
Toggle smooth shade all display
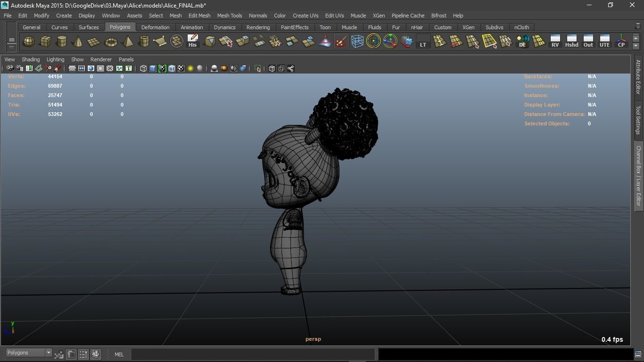click(153, 68)
